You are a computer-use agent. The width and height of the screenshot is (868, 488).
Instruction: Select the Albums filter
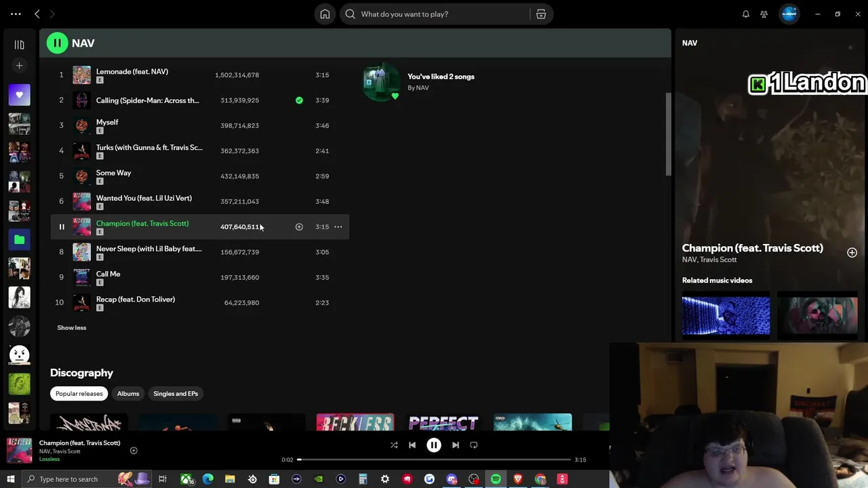tap(127, 394)
